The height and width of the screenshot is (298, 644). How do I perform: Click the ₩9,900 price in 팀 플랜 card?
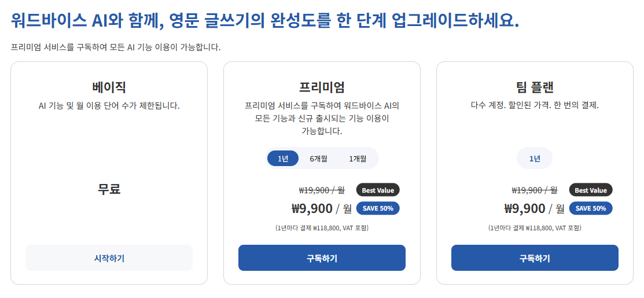(x=525, y=208)
